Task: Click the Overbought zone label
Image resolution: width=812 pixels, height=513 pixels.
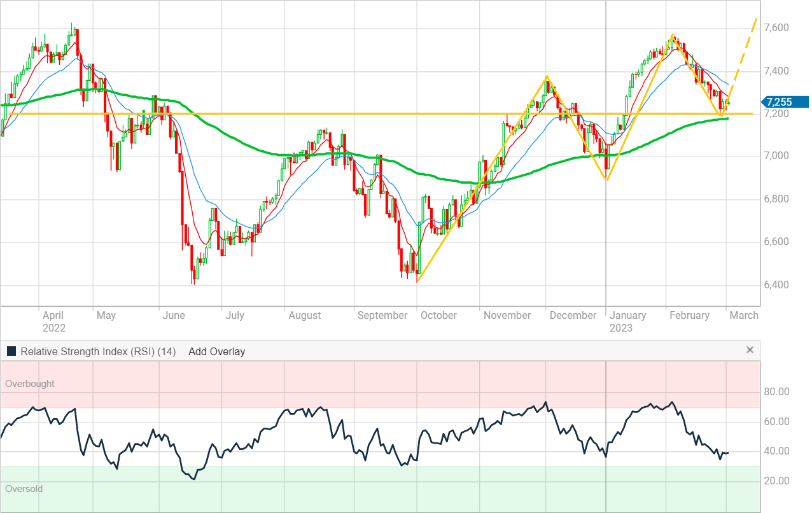Action: tap(30, 384)
